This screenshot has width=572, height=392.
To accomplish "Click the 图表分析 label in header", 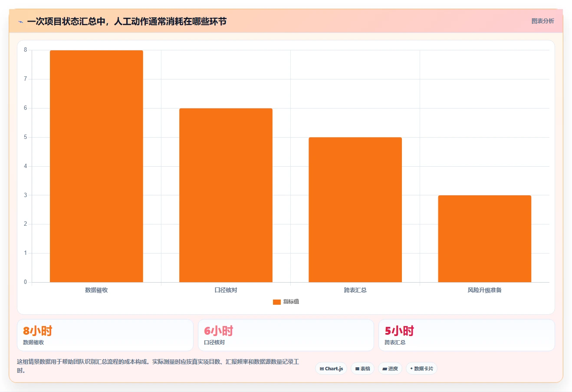I will point(542,21).
